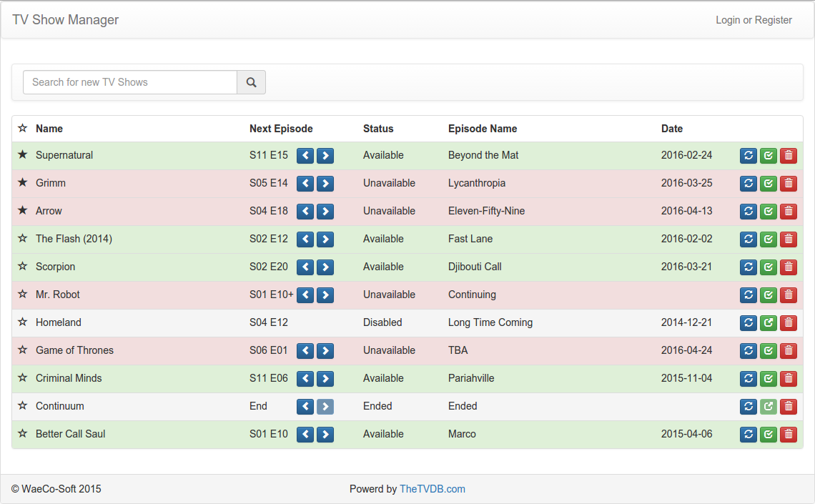Click the show name Criminal Minds
Screen dimensions: 815x504
click(69, 378)
